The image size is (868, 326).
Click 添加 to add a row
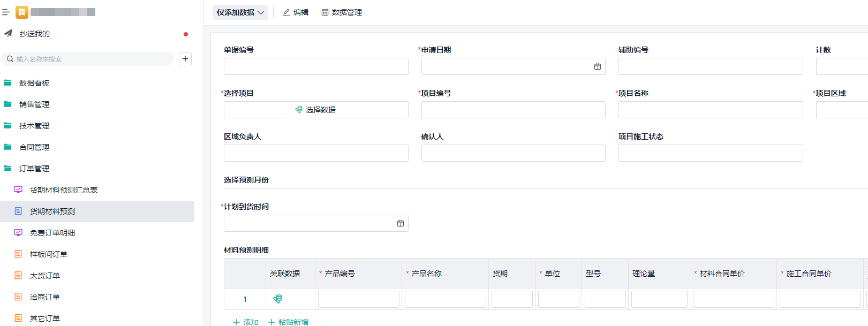(246, 322)
